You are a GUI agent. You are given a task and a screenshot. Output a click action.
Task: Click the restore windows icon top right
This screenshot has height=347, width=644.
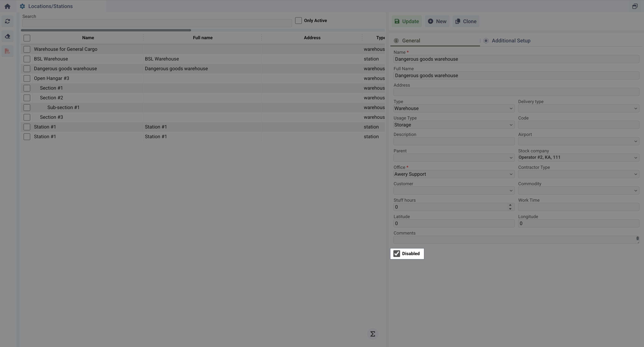pyautogui.click(x=635, y=6)
